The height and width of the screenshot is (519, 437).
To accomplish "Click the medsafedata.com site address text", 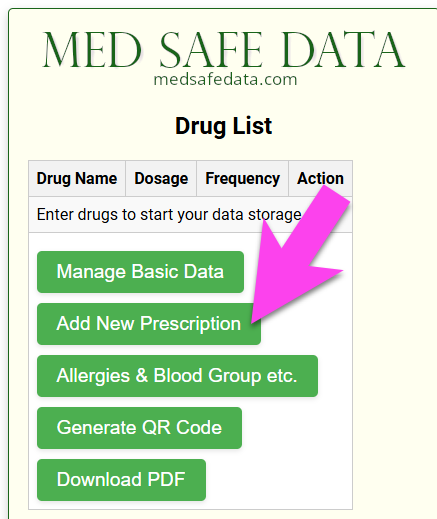I will (x=225, y=79).
